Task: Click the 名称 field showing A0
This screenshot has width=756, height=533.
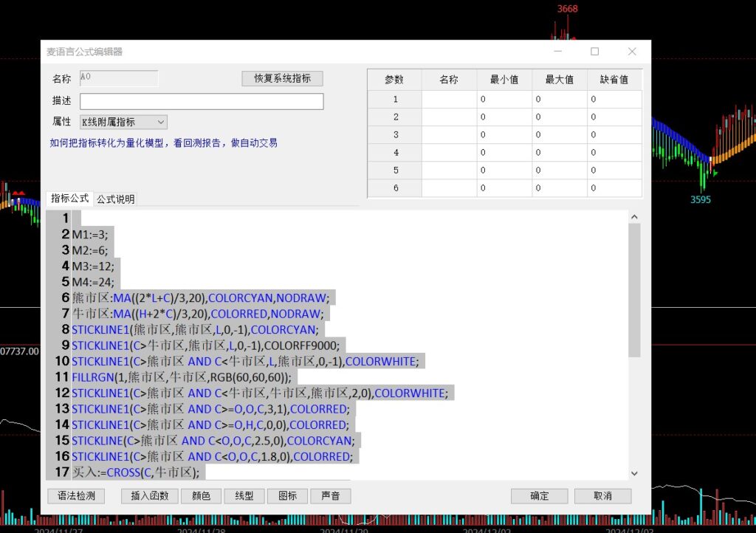Action: [x=119, y=78]
